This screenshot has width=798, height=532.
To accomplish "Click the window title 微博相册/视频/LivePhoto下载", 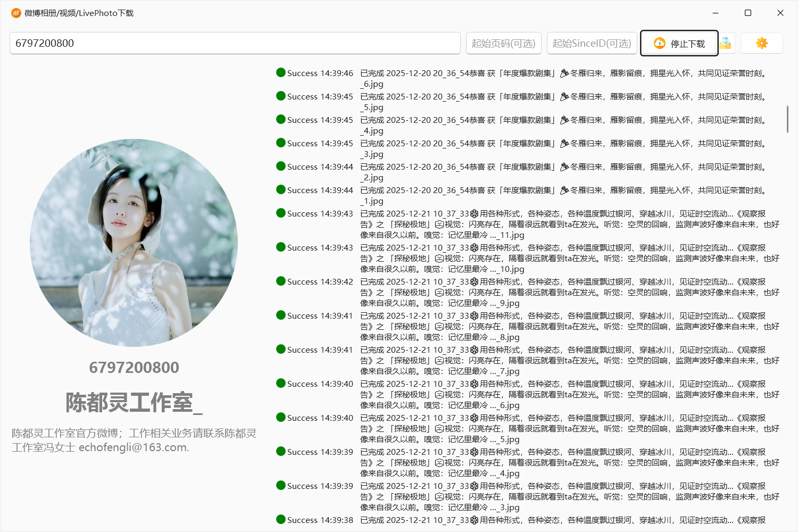I will pyautogui.click(x=79, y=13).
